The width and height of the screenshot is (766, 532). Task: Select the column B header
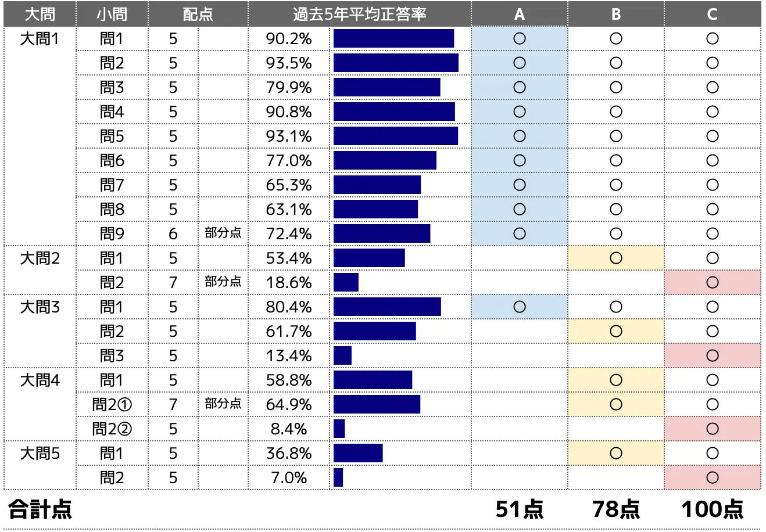pos(616,15)
